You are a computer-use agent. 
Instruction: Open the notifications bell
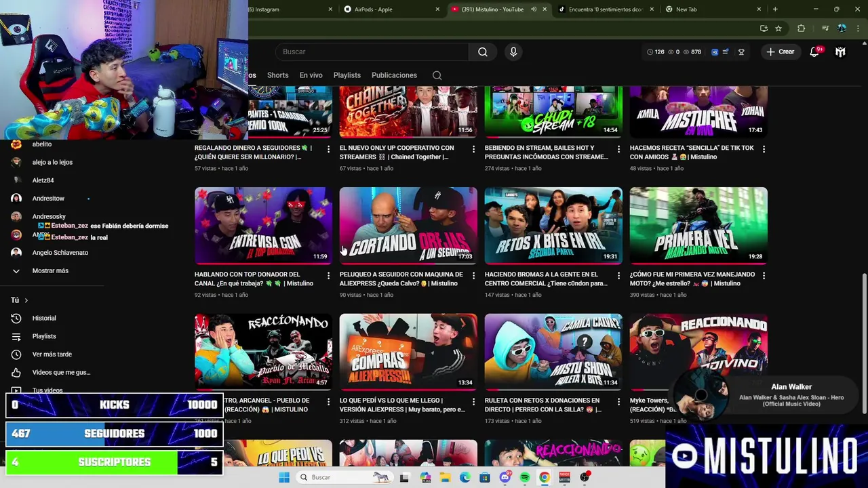click(814, 52)
